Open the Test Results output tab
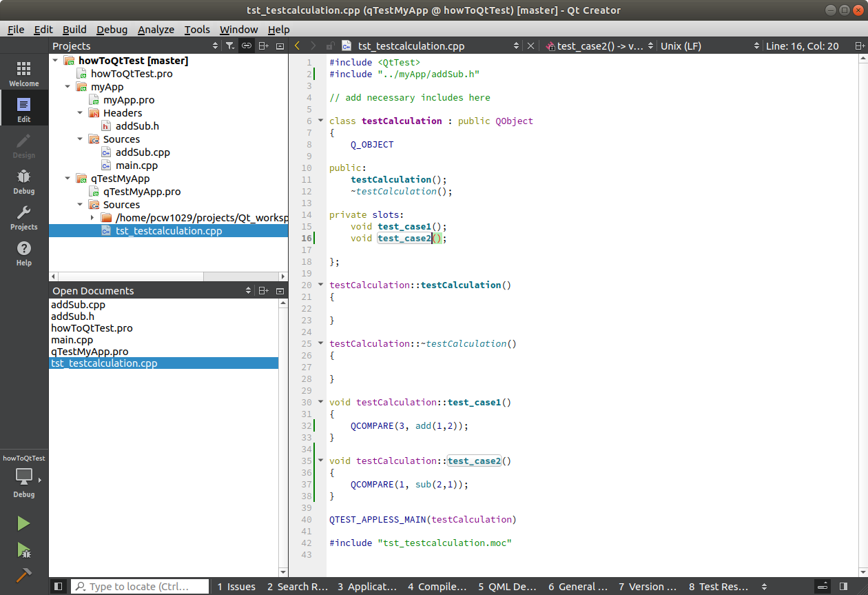Viewport: 868px width, 595px height. (719, 587)
